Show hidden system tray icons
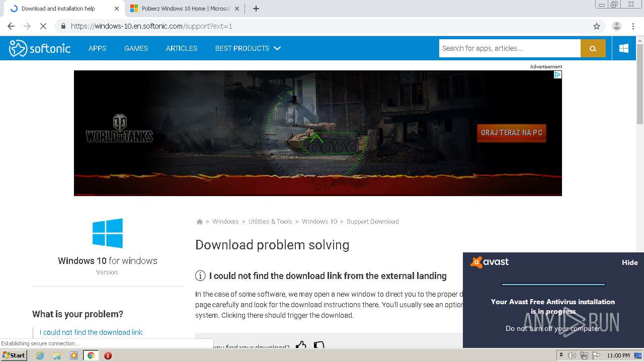Screen dimensions: 644x362 (x=561, y=355)
